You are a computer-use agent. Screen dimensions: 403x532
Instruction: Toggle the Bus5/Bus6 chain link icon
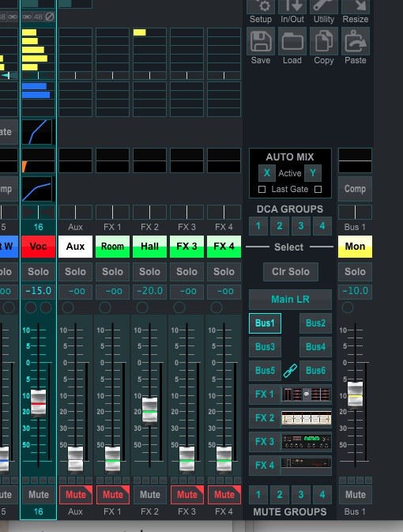click(290, 371)
